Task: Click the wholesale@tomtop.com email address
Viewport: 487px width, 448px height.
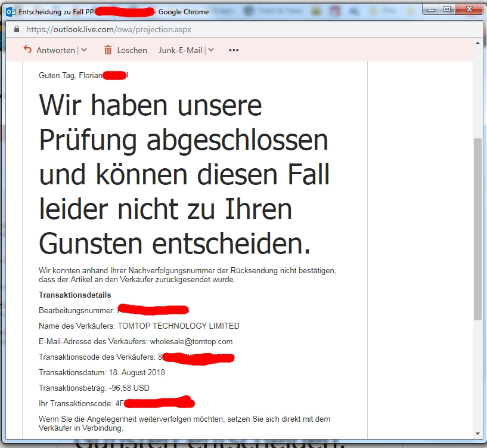Action: [191, 342]
